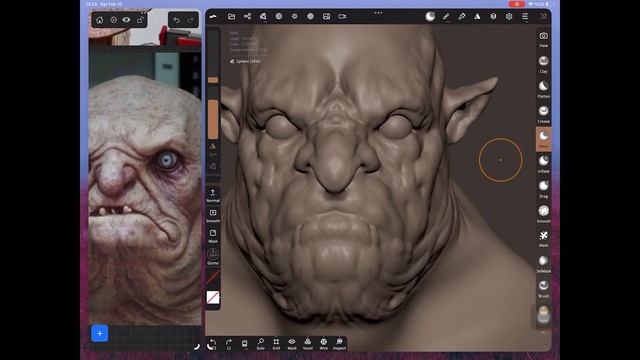Open the current brush moon icon menu

[430, 16]
